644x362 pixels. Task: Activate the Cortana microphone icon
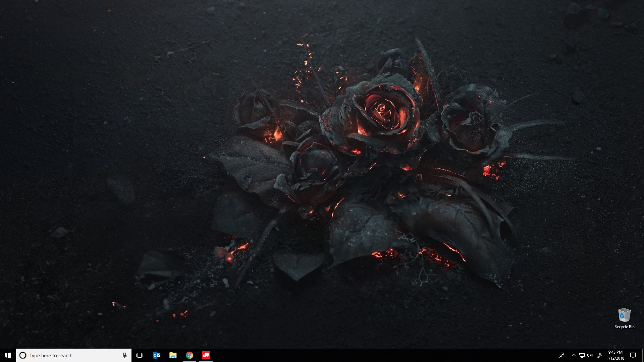pyautogui.click(x=124, y=355)
